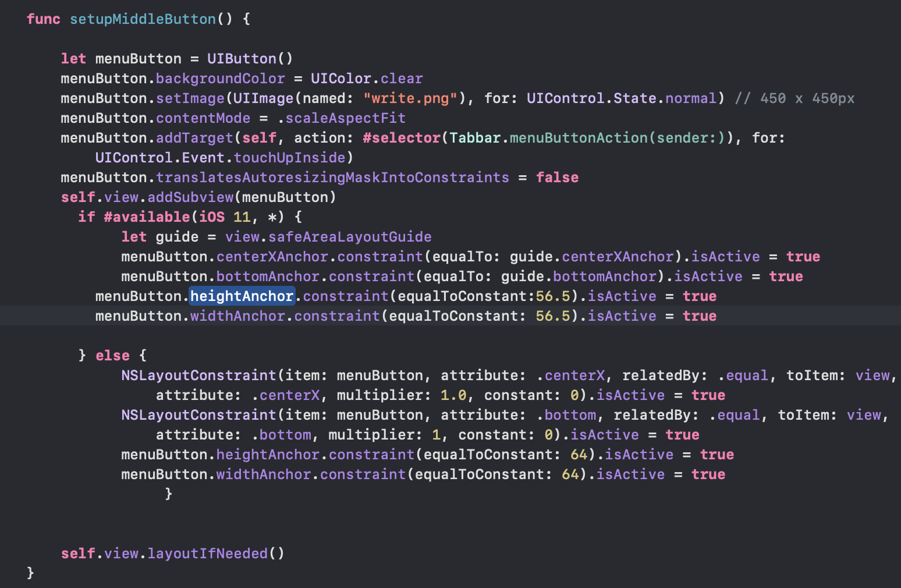Click 56.5 on the widthAnchor line
The height and width of the screenshot is (588, 901).
click(x=553, y=316)
